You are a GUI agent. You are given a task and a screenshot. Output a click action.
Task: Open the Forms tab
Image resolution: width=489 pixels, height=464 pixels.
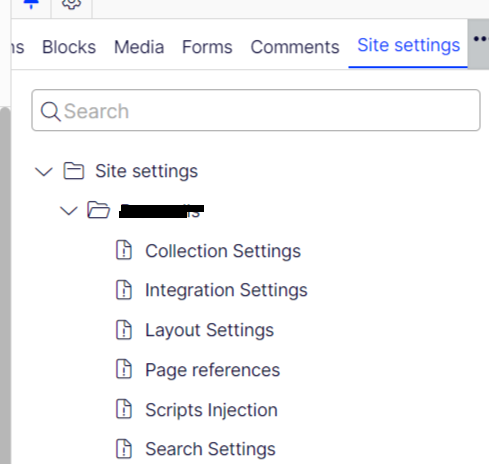(x=207, y=47)
